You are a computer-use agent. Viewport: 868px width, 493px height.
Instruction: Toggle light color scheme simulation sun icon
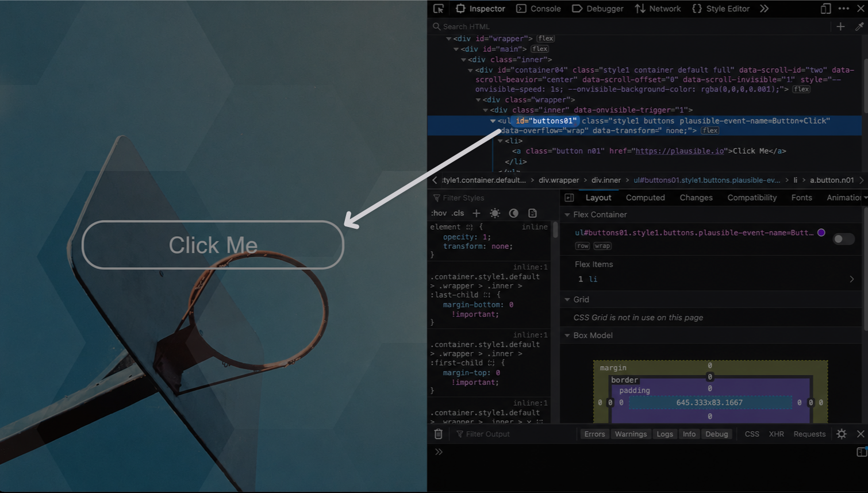pyautogui.click(x=495, y=213)
